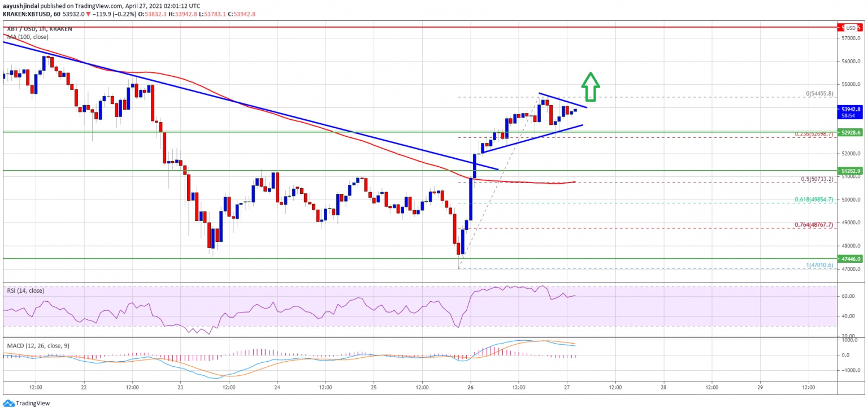The height and width of the screenshot is (412, 868).
Task: Click the green 52928.6 price level tag
Action: pyautogui.click(x=850, y=132)
